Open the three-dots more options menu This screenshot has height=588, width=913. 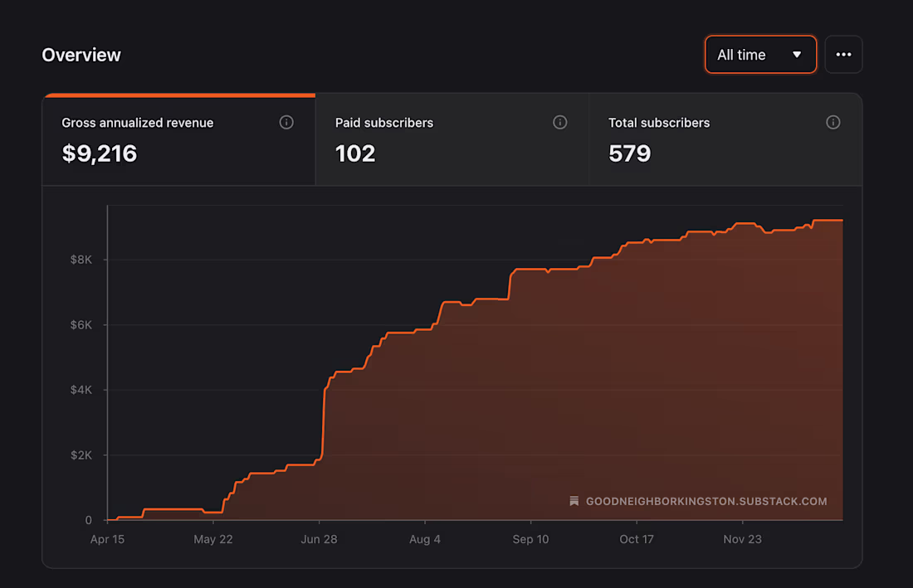(x=843, y=55)
